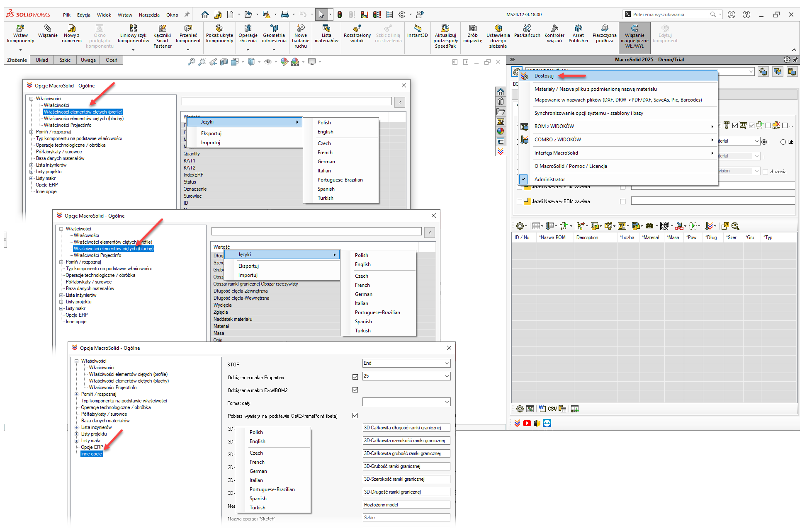Click the PDF export icon in MacroSolid toolbar
Image resolution: width=812 pixels, height=528 pixels.
coord(679,226)
